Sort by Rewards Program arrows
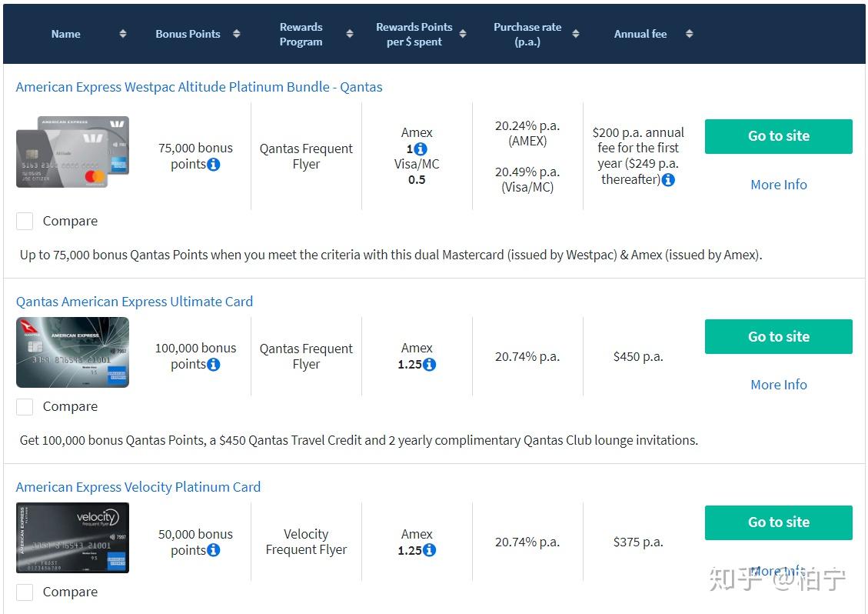The height and width of the screenshot is (614, 868). [349, 34]
